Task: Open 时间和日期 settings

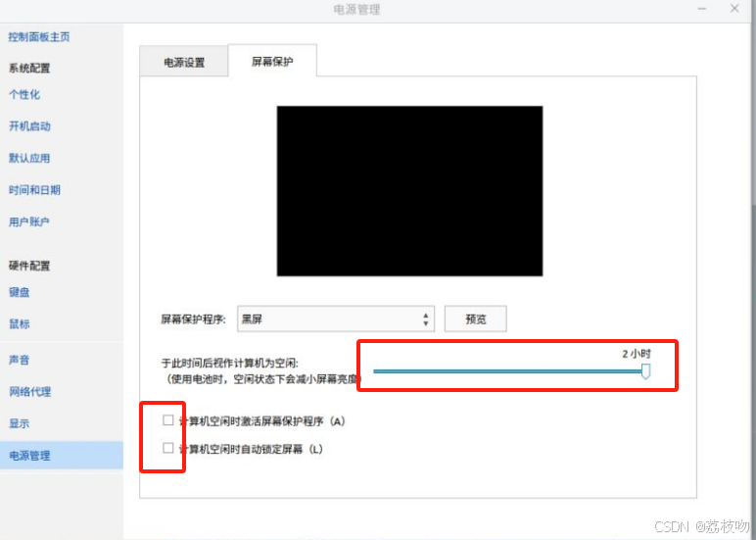Action: [x=34, y=190]
